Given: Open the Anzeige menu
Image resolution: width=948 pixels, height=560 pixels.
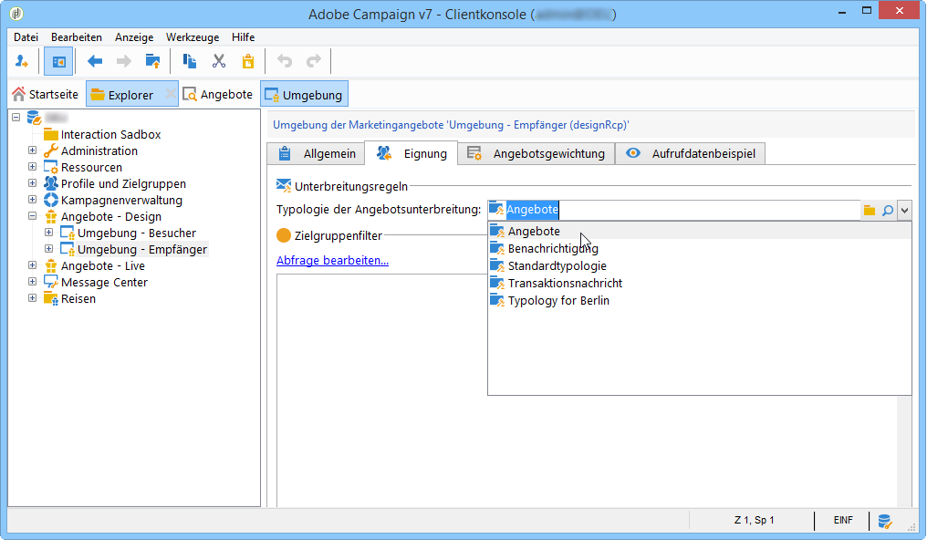Looking at the screenshot, I should click(x=134, y=37).
